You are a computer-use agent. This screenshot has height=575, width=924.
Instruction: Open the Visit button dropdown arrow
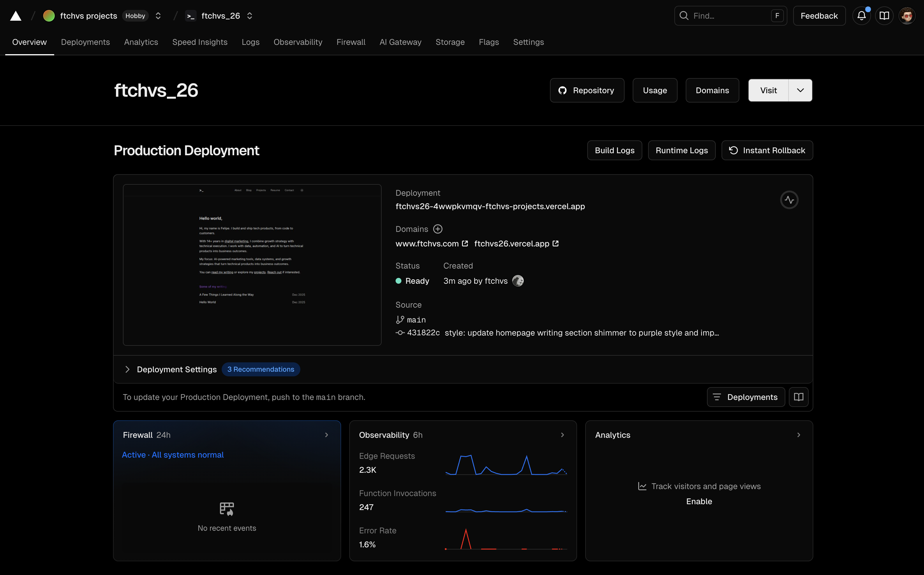[x=800, y=91]
